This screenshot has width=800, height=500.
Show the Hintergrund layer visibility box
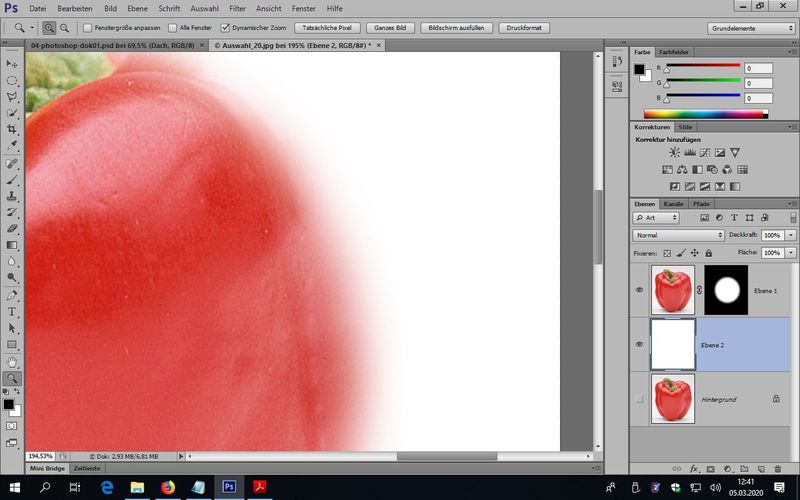point(640,399)
